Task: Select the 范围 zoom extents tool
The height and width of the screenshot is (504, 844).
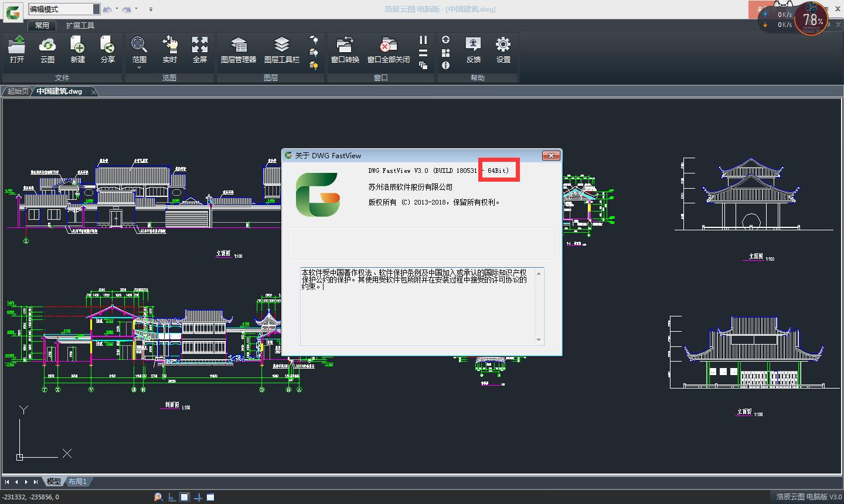Action: pyautogui.click(x=139, y=50)
